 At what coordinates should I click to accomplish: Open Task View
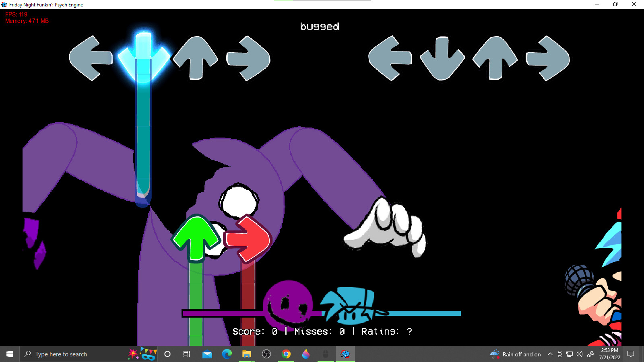point(187,354)
